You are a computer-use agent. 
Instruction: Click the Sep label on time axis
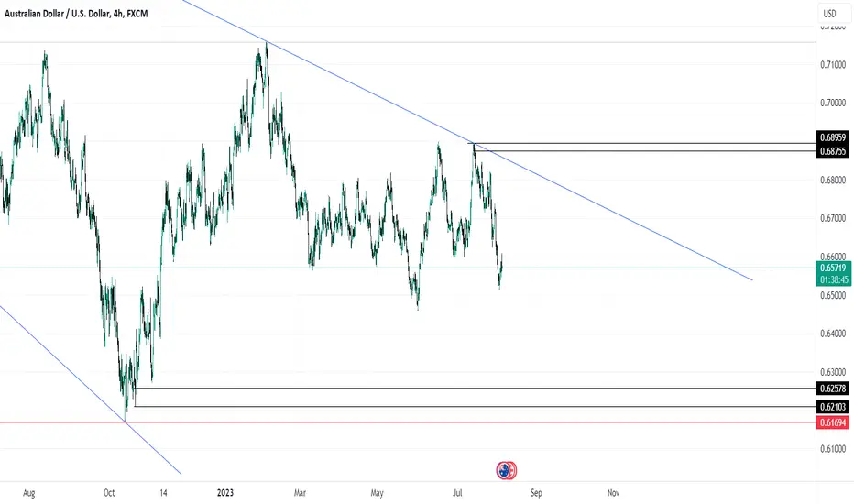point(536,493)
